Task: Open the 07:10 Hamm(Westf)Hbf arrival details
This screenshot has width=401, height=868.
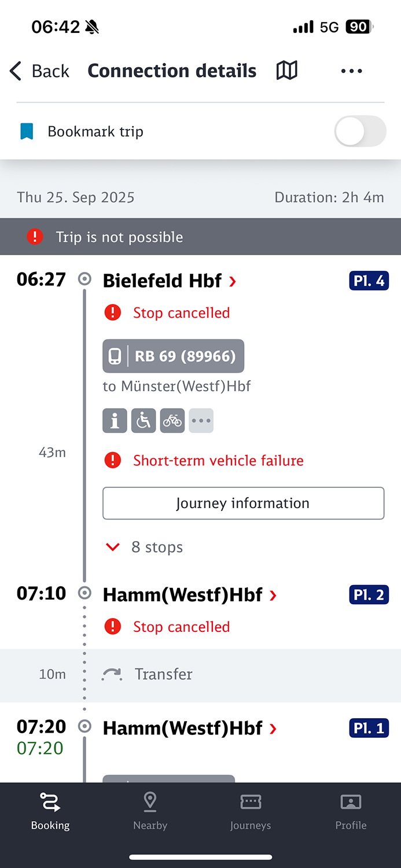Action: point(189,595)
